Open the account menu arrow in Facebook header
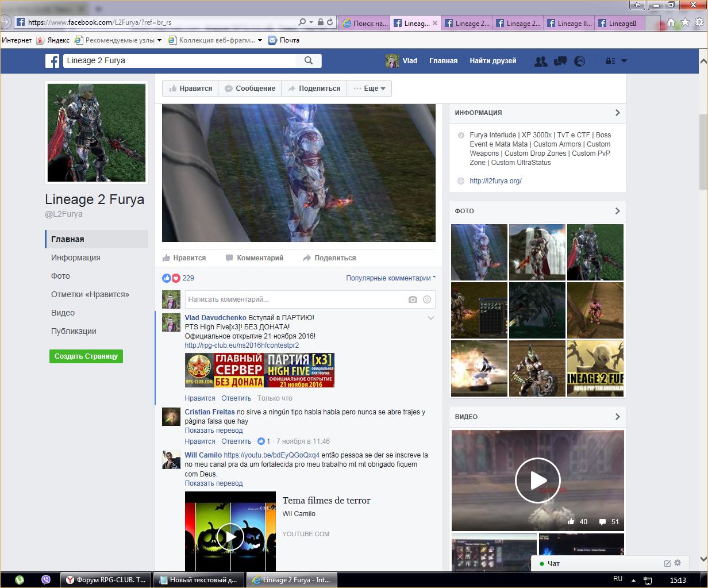Image resolution: width=708 pixels, height=588 pixels. 624,61
